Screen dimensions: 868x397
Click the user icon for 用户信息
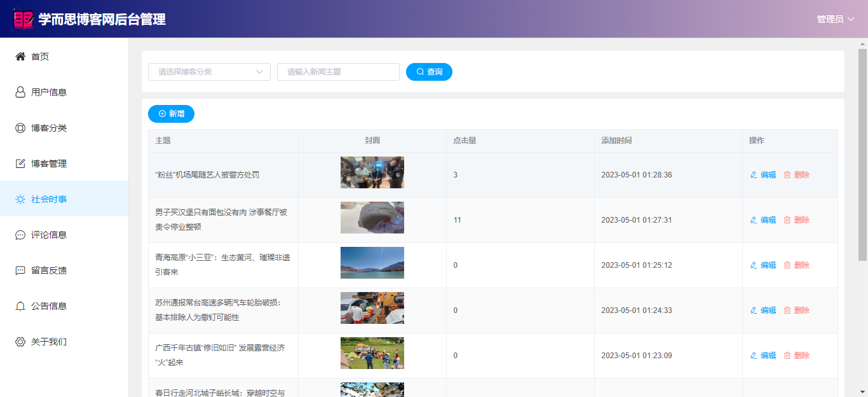point(20,92)
